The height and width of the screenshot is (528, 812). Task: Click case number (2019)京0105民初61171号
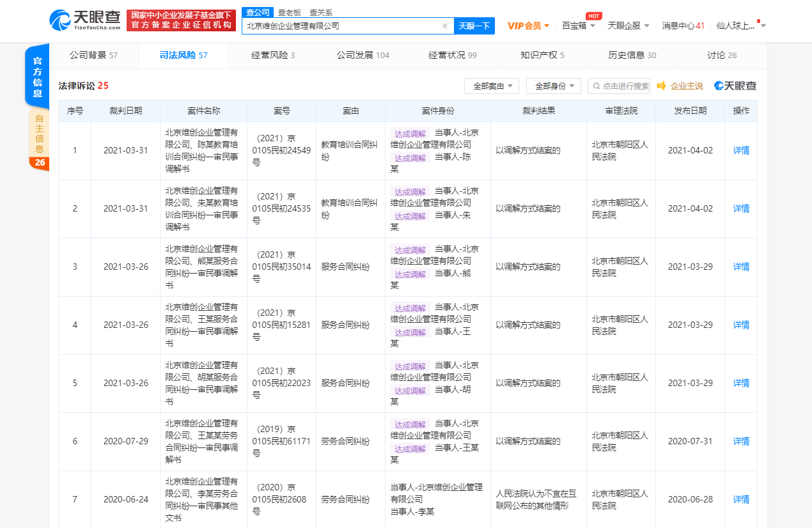[281, 441]
